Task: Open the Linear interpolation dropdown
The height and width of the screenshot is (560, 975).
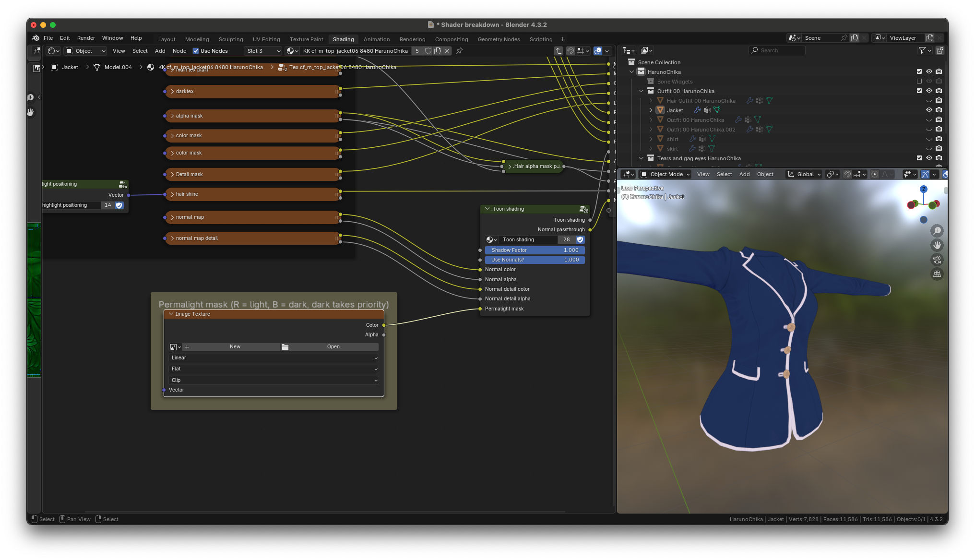Action: (x=274, y=358)
